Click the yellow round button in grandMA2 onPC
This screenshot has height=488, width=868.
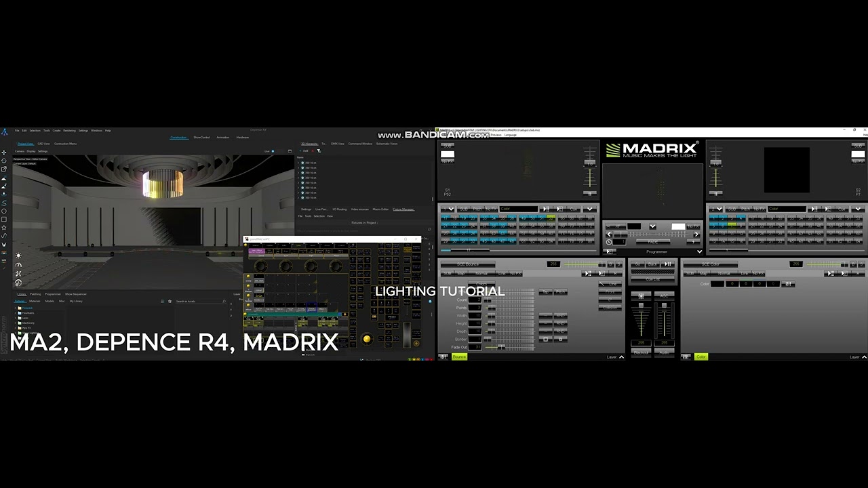pyautogui.click(x=367, y=339)
